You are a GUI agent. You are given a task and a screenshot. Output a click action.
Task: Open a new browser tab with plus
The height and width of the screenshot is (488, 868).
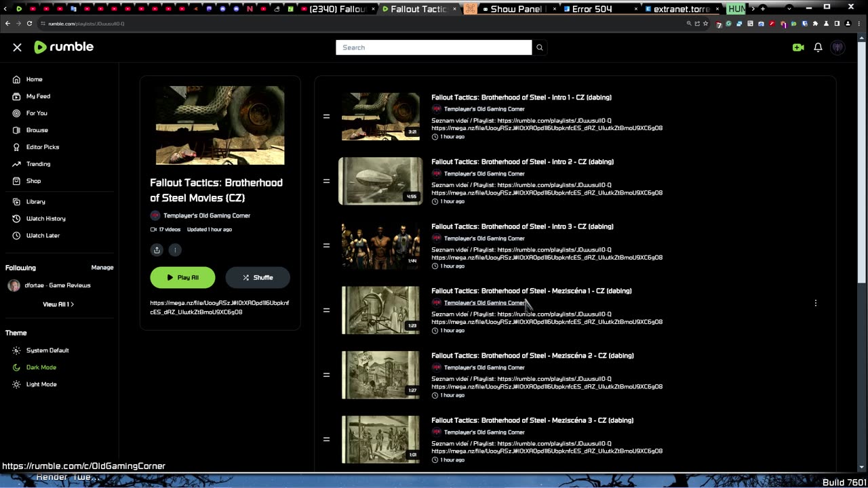point(763,9)
